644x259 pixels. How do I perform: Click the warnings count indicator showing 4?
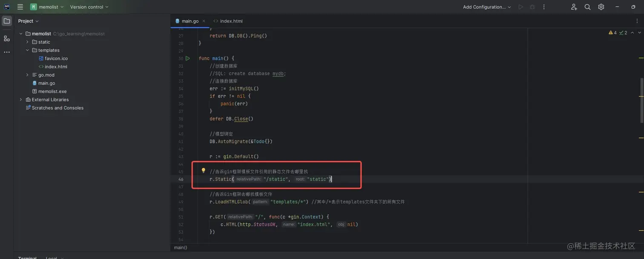click(x=612, y=33)
